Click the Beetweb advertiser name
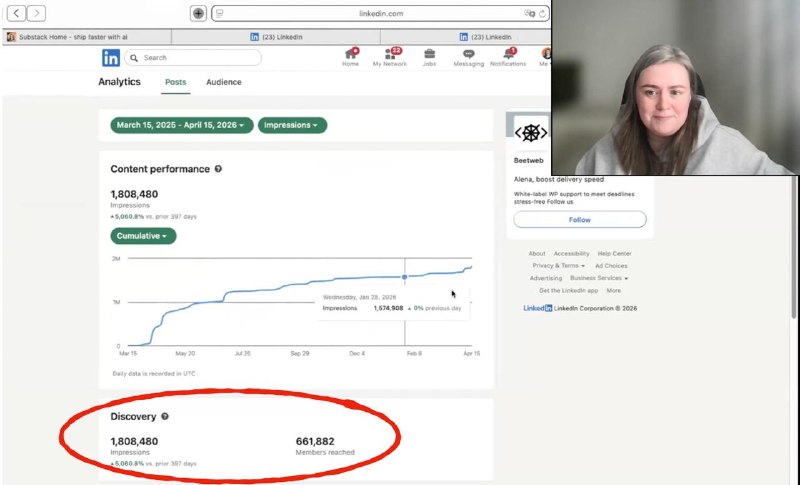 point(529,161)
